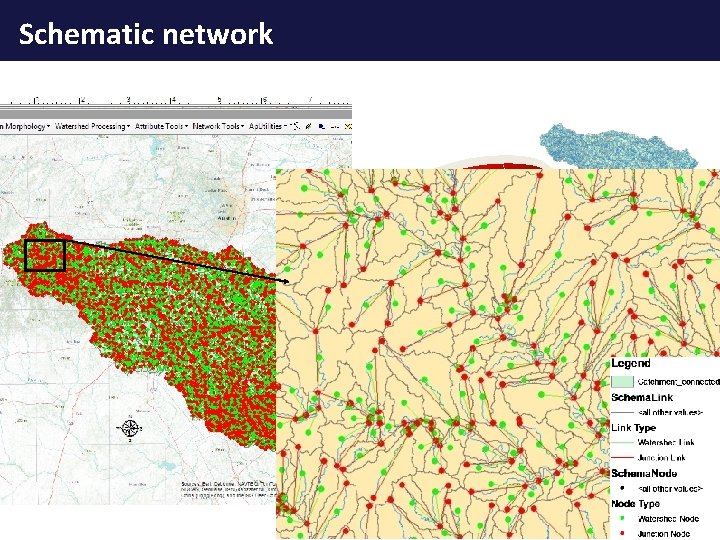The image size is (720, 540).
Task: Click the 'Junction Node' legend label
Action: 664,534
